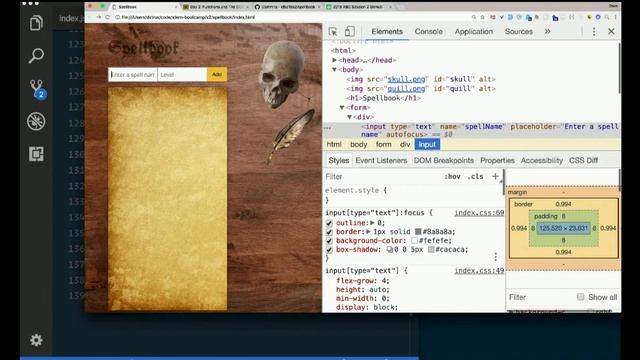The image size is (640, 360).
Task: Enable the Show all checkbox
Action: [580, 297]
